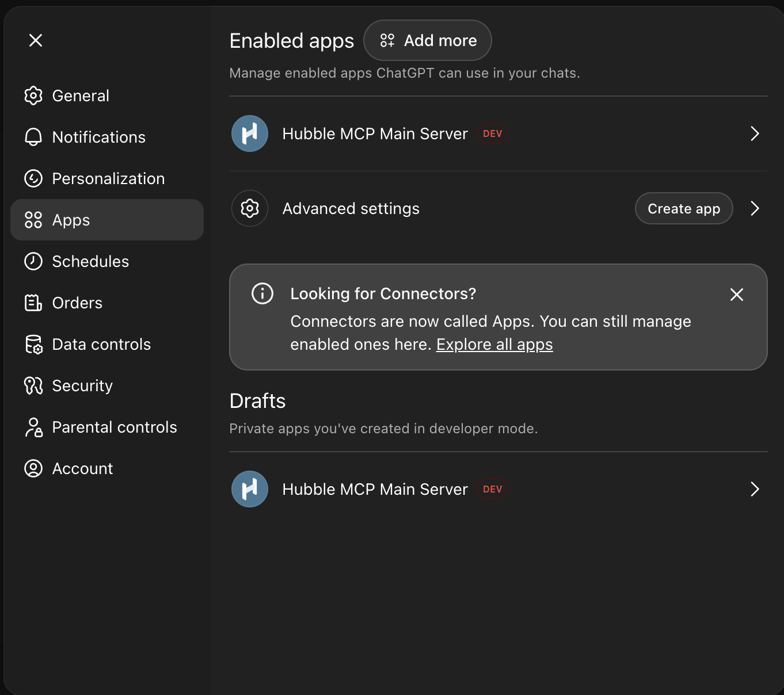Open the Notifications settings tab
784x695 pixels.
point(107,137)
